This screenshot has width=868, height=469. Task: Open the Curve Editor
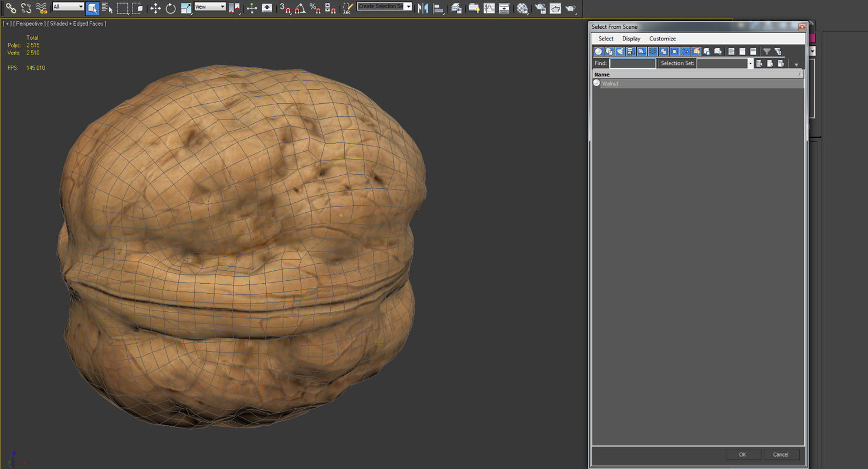tap(489, 8)
